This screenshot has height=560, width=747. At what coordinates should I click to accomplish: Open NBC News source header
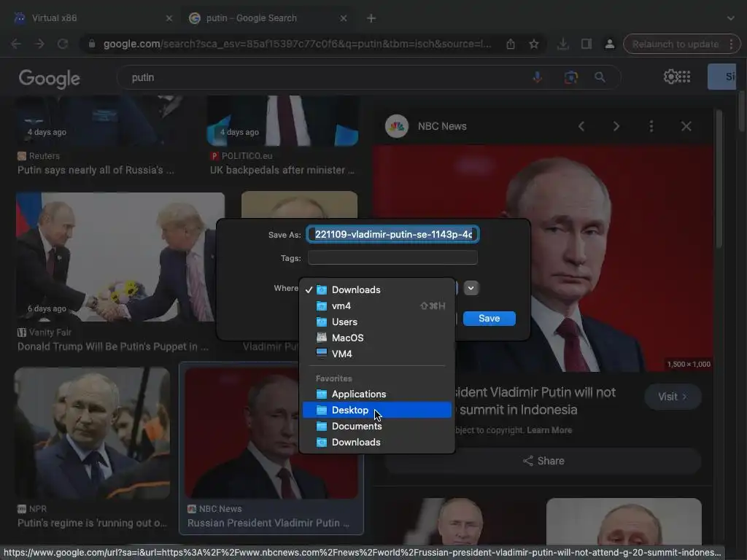point(426,126)
